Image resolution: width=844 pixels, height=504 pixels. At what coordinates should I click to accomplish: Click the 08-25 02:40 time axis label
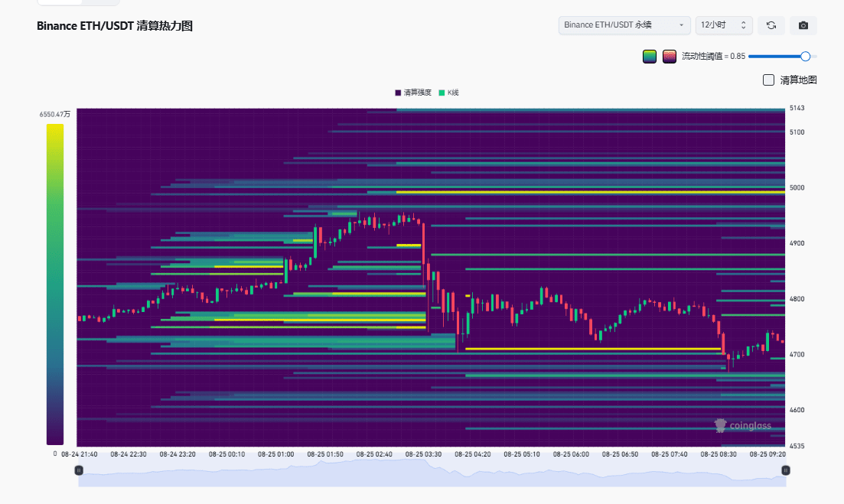point(374,454)
